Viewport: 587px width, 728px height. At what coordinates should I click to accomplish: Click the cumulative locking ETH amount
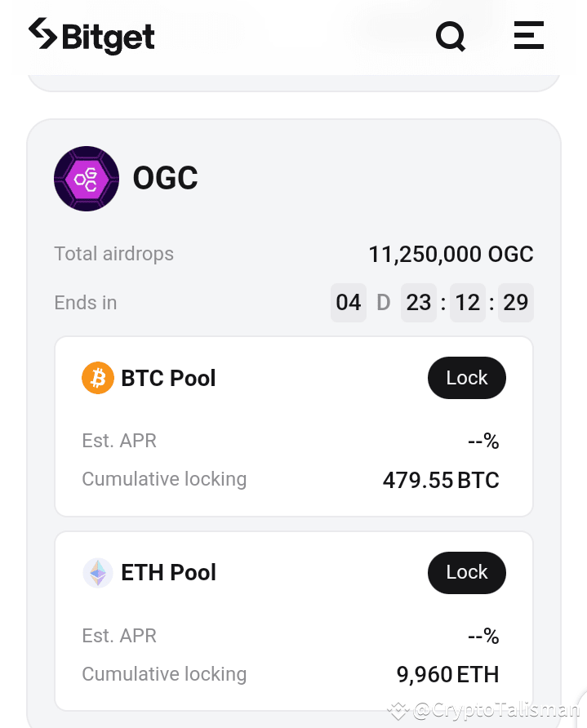click(447, 674)
